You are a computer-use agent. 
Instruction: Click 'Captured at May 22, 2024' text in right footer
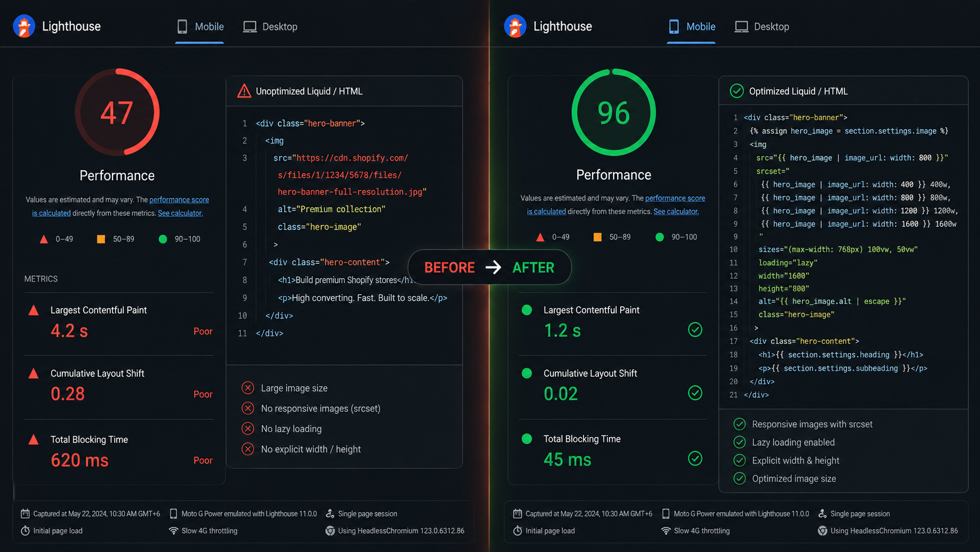[x=589, y=514]
